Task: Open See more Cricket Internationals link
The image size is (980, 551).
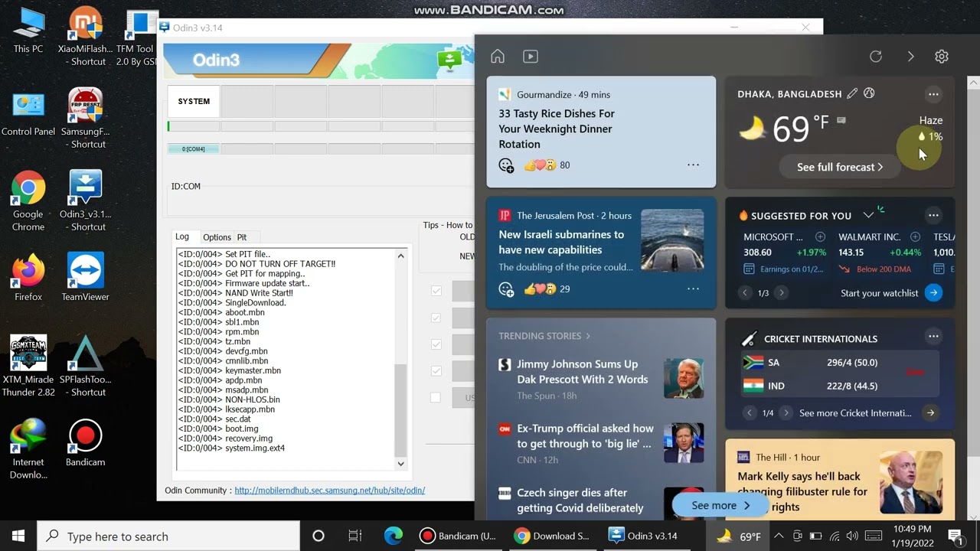Action: coord(855,413)
